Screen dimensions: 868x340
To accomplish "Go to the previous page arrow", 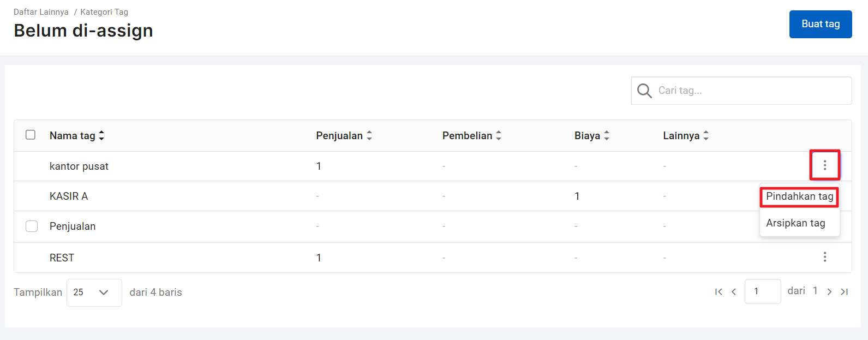I will (x=734, y=292).
